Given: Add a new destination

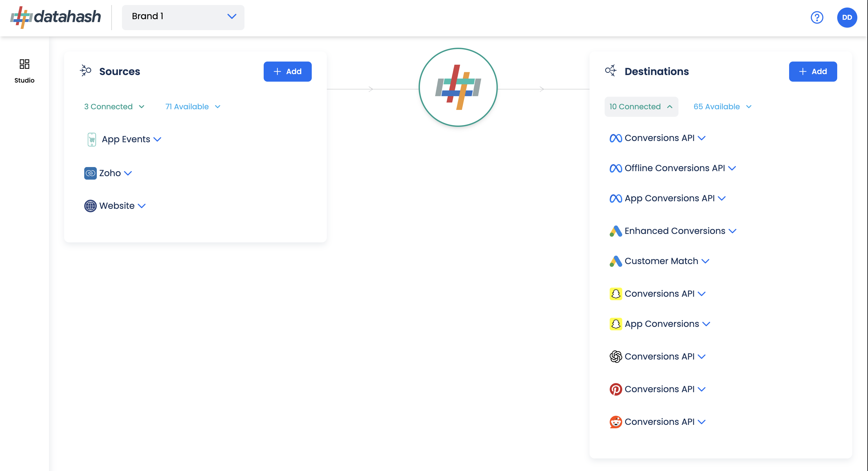Looking at the screenshot, I should 813,71.
